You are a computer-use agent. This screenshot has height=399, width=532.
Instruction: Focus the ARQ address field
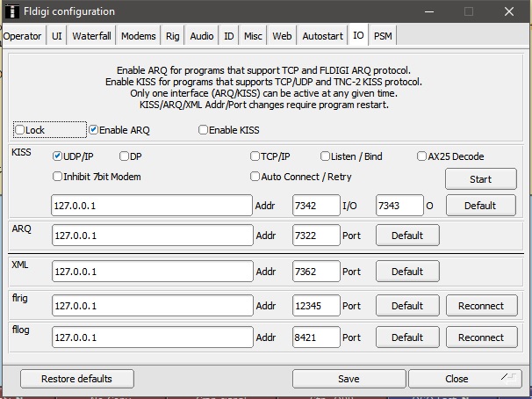[153, 236]
